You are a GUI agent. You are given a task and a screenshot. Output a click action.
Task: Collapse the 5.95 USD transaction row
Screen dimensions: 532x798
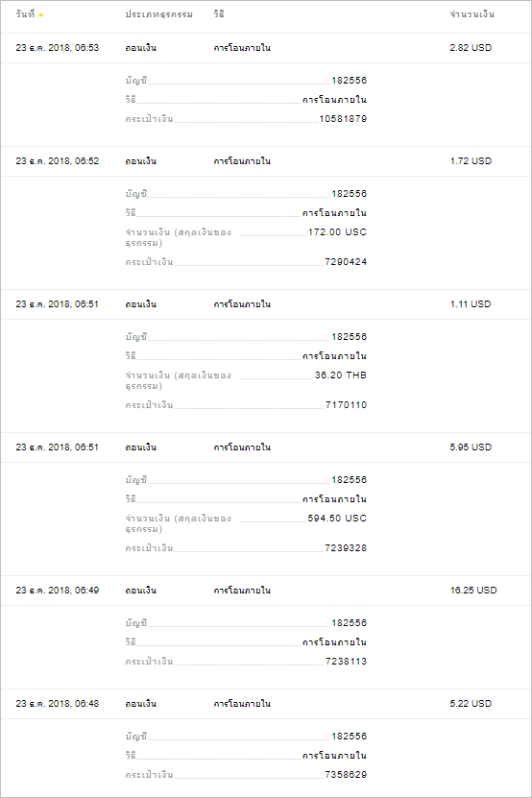pyautogui.click(x=266, y=447)
